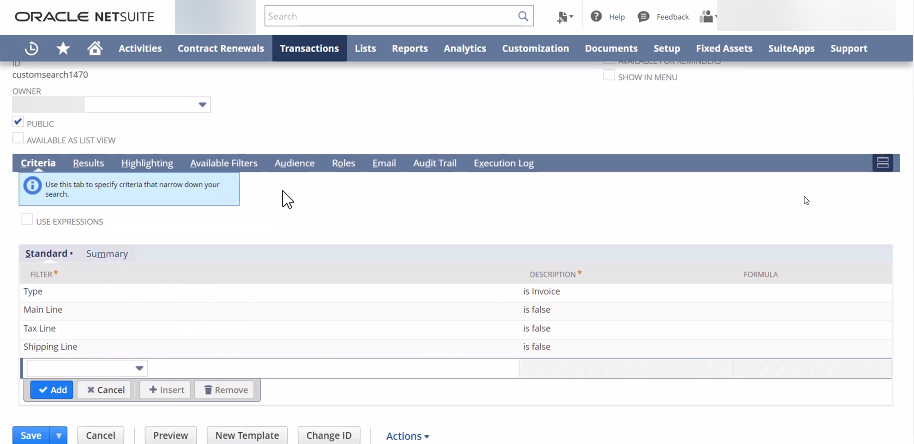Switch to the Email tab
This screenshot has width=914, height=444.
pyautogui.click(x=384, y=163)
